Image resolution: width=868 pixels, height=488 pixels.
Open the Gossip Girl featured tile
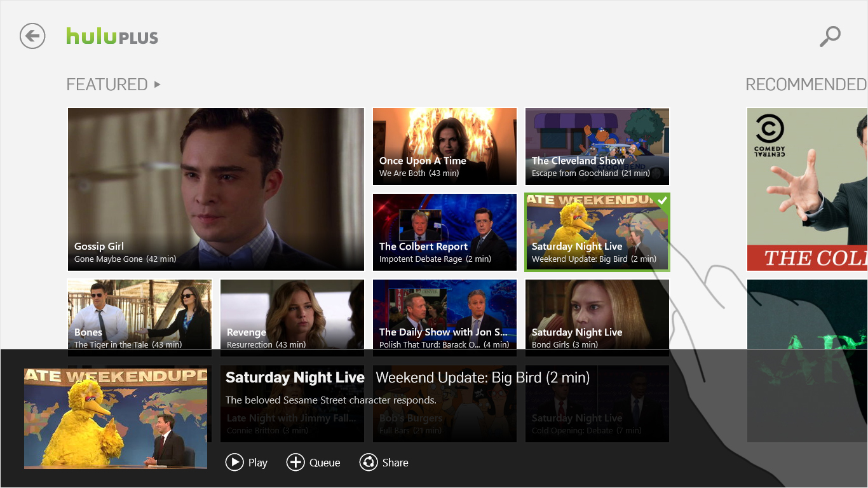(x=216, y=189)
